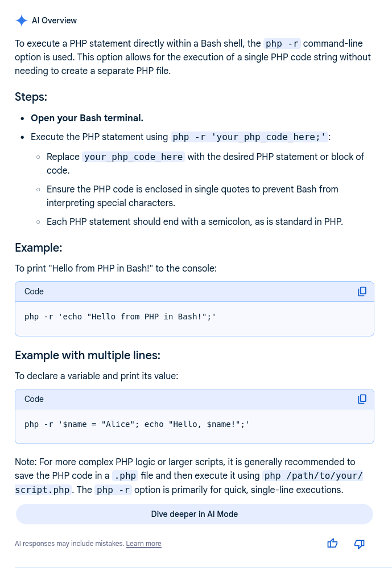Click the Code label above the Alice snippet
Viewport: 392px width, 575px height.
coord(34,399)
